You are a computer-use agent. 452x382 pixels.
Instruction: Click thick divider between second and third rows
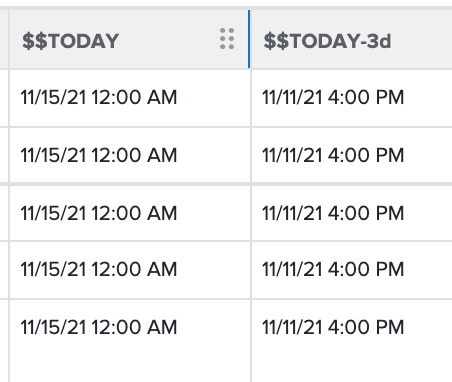coord(226,184)
